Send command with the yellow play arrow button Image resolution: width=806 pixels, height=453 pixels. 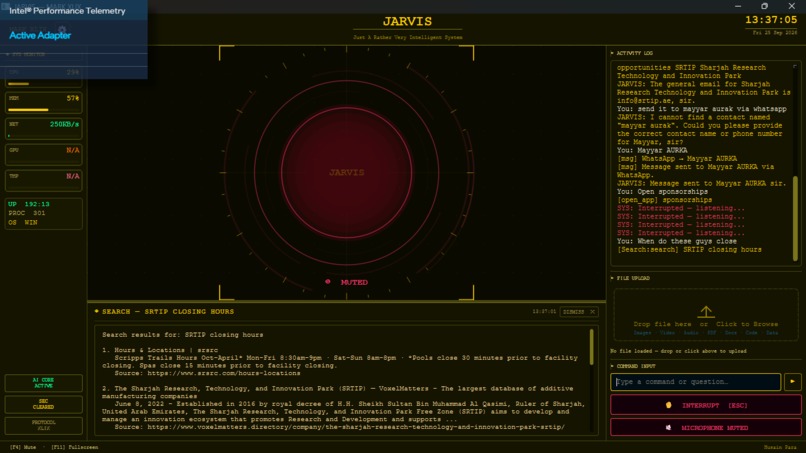click(792, 382)
